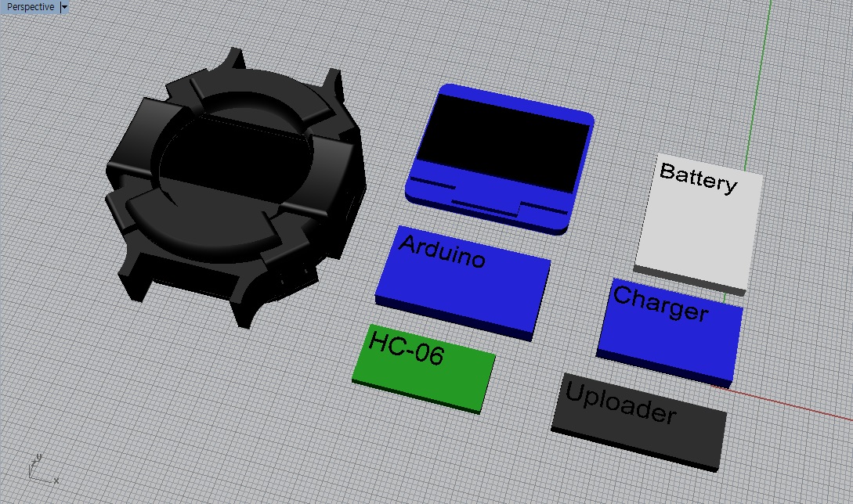Select the blue display screen module

500,159
